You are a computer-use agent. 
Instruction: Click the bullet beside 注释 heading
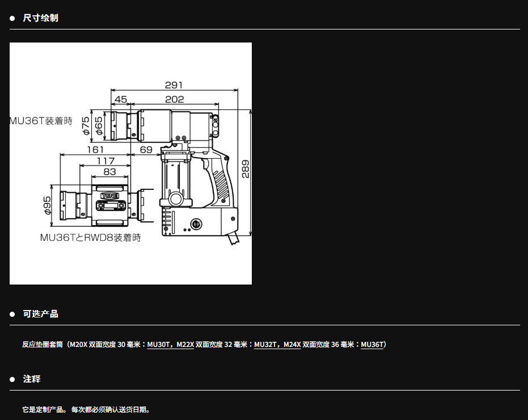click(x=12, y=379)
